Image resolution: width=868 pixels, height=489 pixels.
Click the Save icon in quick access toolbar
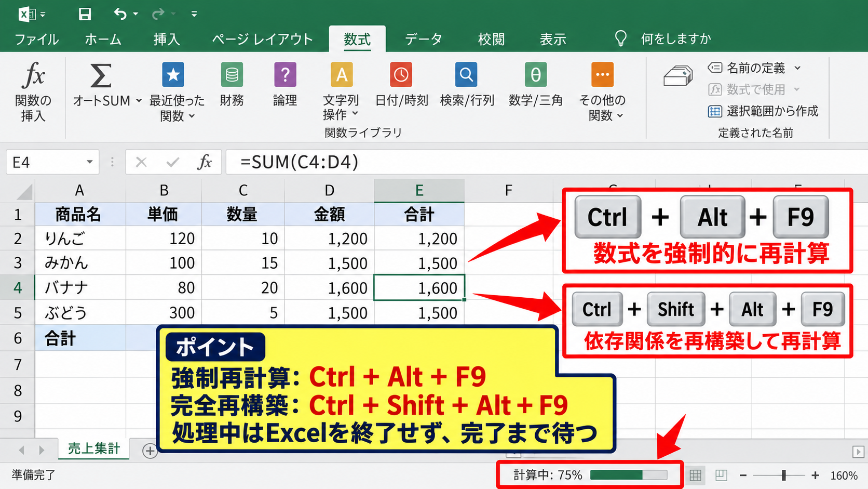tap(85, 14)
